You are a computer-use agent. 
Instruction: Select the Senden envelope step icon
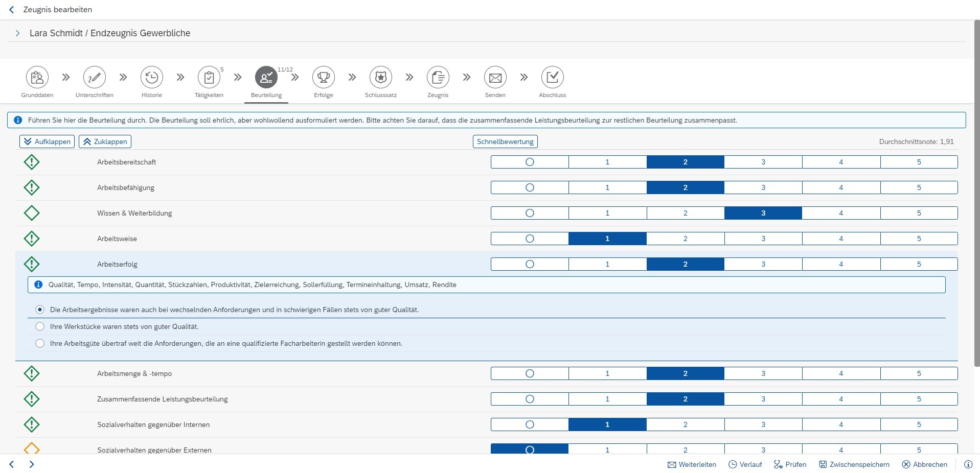coord(495,77)
